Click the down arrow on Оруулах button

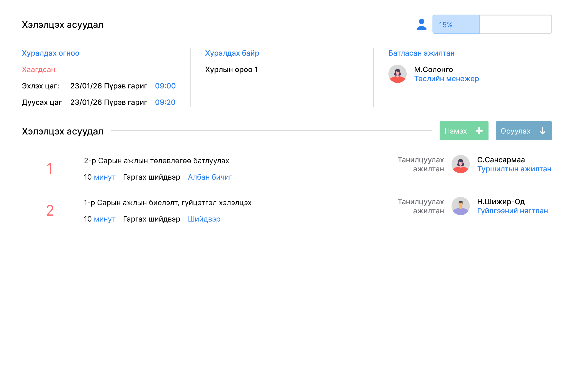[542, 131]
